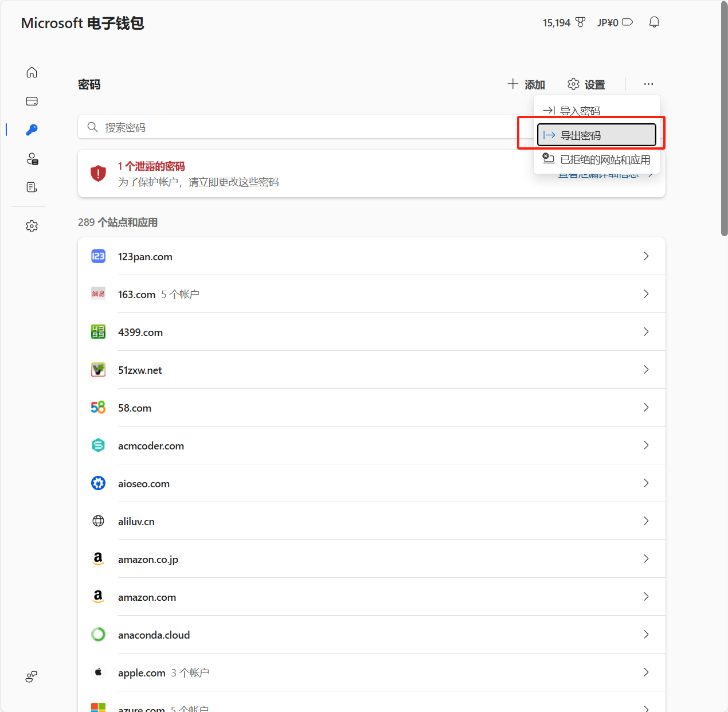Expand the acmcoder.com entry chevron
728x712 pixels.
[646, 445]
